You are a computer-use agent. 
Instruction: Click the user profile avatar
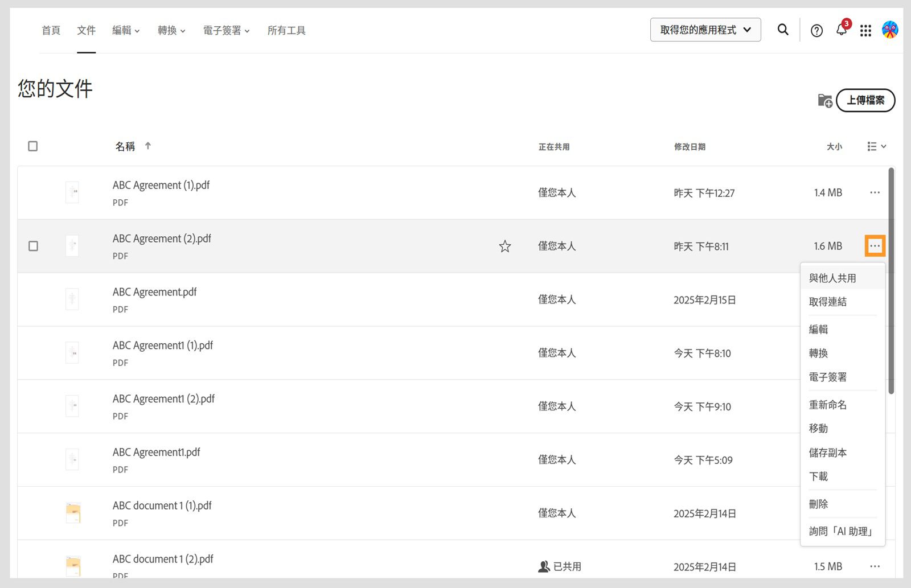(x=890, y=30)
